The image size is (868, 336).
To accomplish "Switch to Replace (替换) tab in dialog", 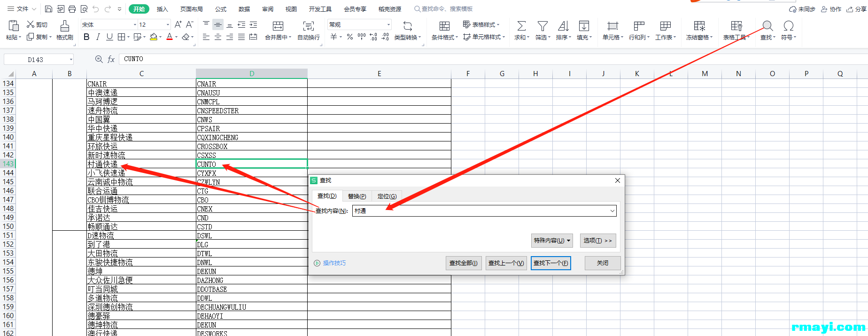I will (x=357, y=196).
